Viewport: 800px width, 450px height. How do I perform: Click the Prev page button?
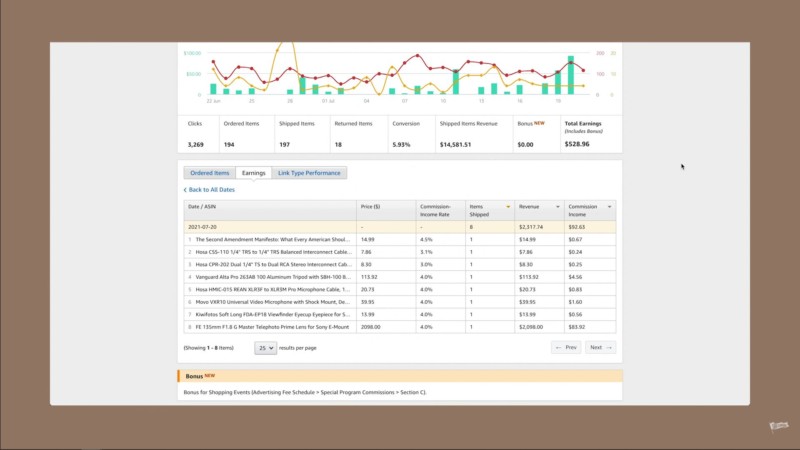[x=566, y=347]
